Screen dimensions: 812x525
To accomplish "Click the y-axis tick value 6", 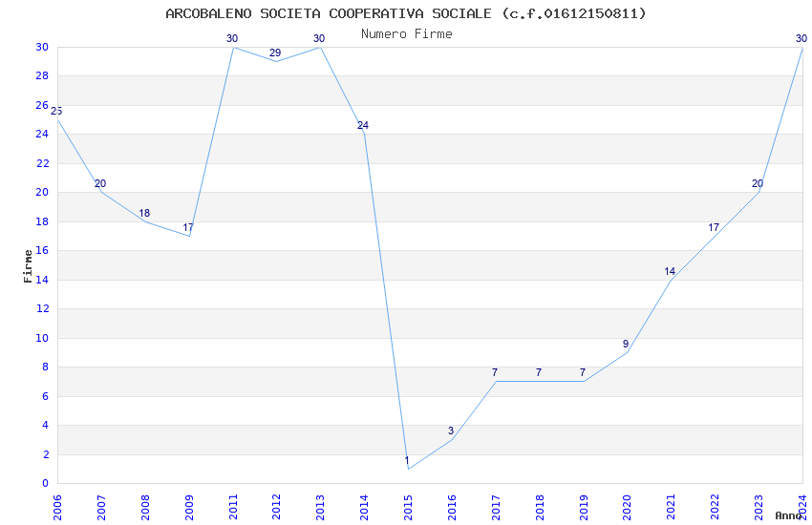I will pos(46,396).
